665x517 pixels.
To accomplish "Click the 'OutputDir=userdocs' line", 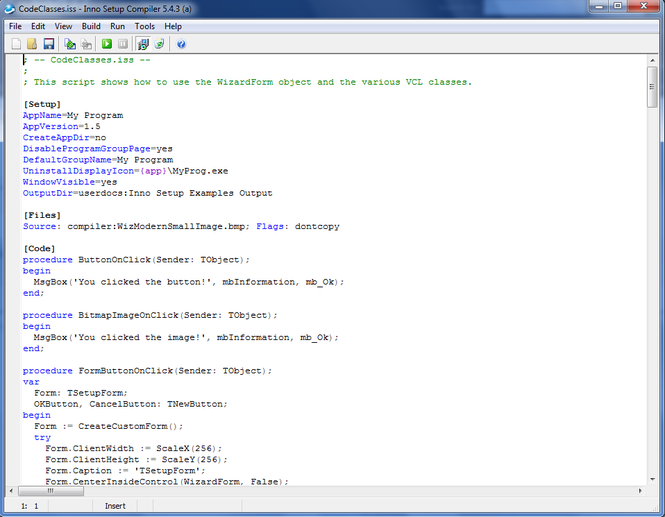I will 148,193.
